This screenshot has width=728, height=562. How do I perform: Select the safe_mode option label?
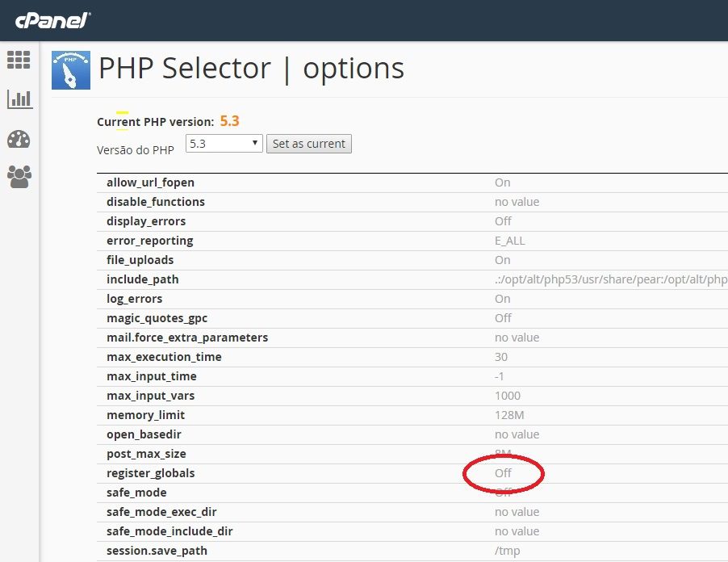tap(136, 493)
